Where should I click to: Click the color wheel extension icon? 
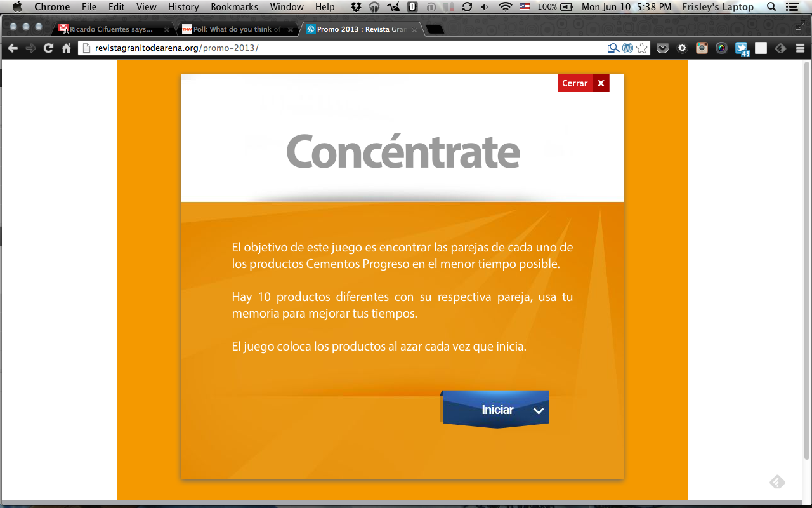click(x=721, y=48)
